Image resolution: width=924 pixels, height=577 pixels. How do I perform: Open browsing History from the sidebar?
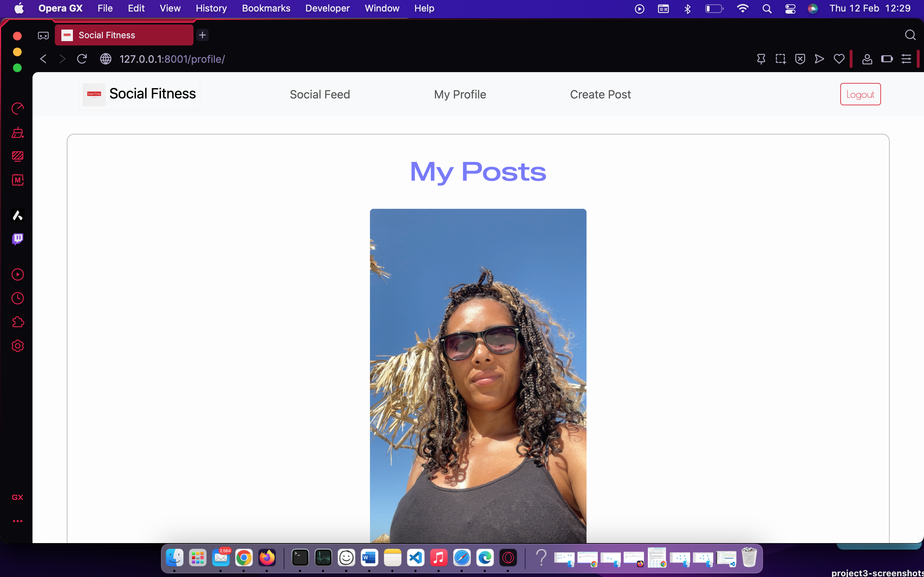[18, 298]
